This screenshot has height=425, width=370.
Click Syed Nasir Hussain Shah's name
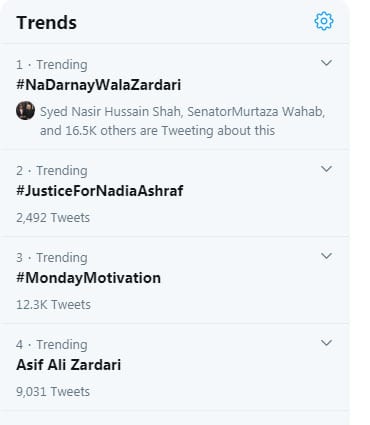pos(110,112)
